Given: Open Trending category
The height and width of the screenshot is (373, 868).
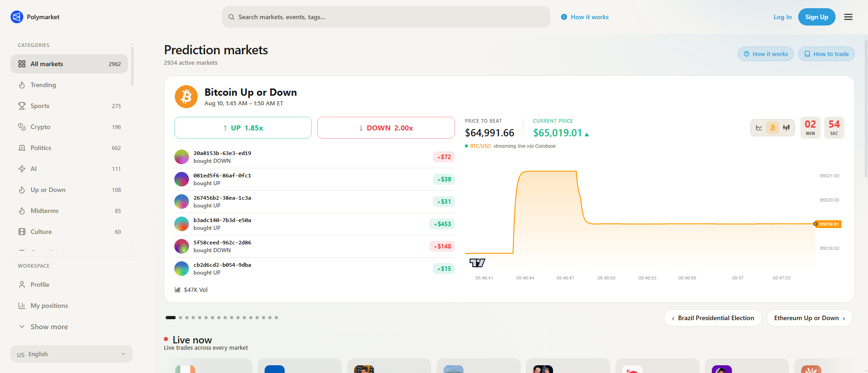Looking at the screenshot, I should click(x=69, y=85).
